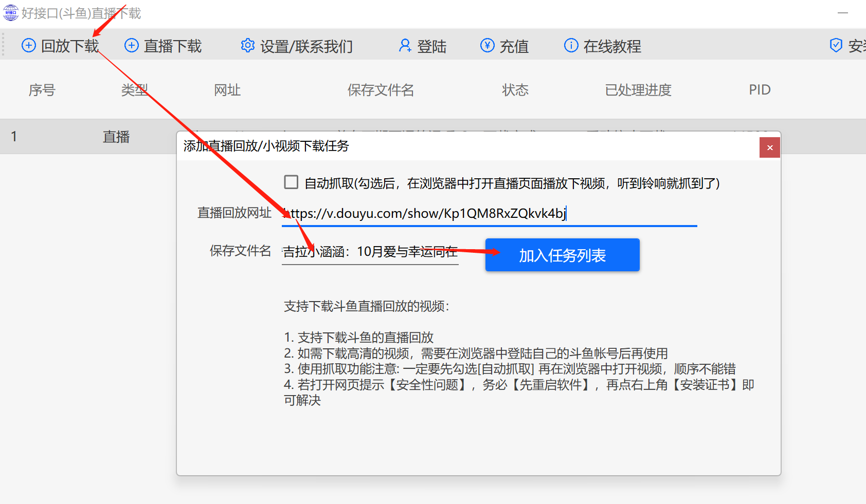Screen dimensions: 866x504
Task: Click the user icon for login
Action: click(405, 46)
